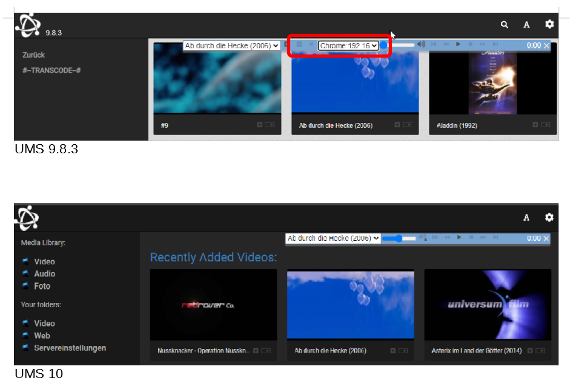Image resolution: width=573 pixels, height=392 pixels.
Task: Go back via Zurück in UMS 9.8.3 sidebar
Action: [34, 55]
